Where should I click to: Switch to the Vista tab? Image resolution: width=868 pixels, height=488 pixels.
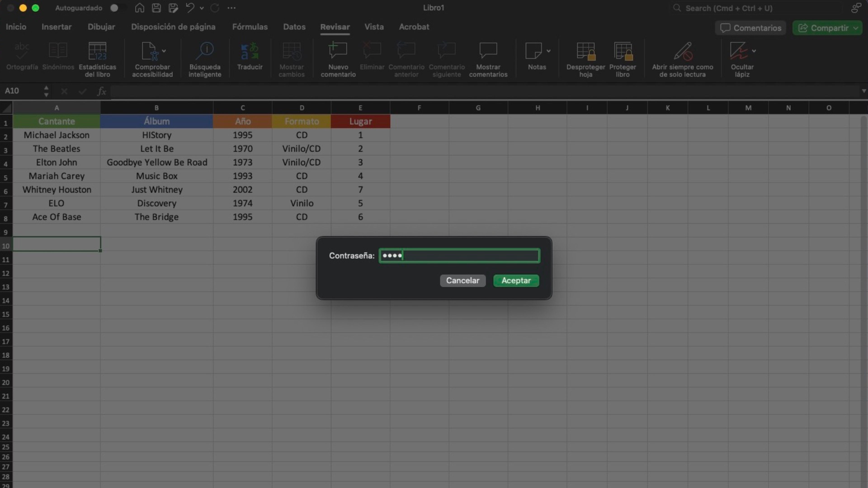374,27
